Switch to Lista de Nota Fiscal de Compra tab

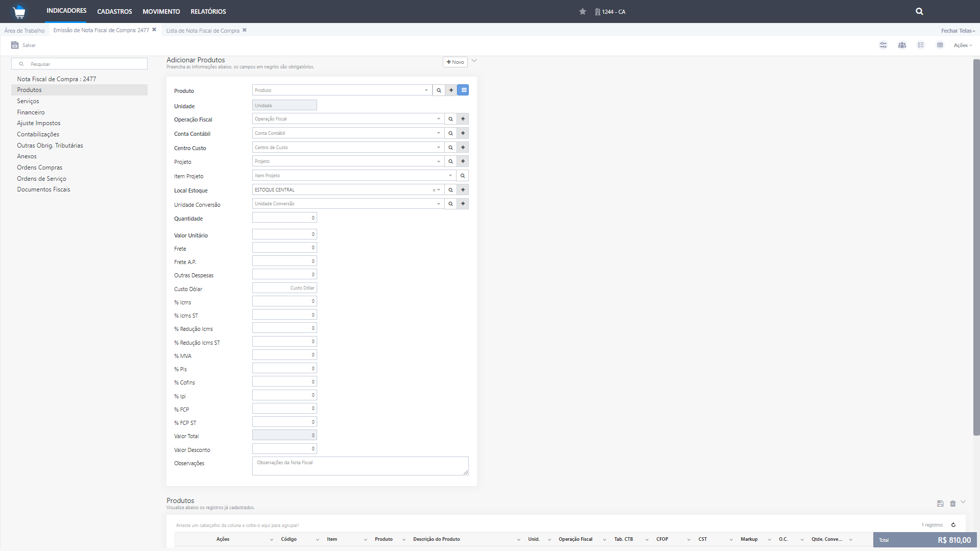203,31
